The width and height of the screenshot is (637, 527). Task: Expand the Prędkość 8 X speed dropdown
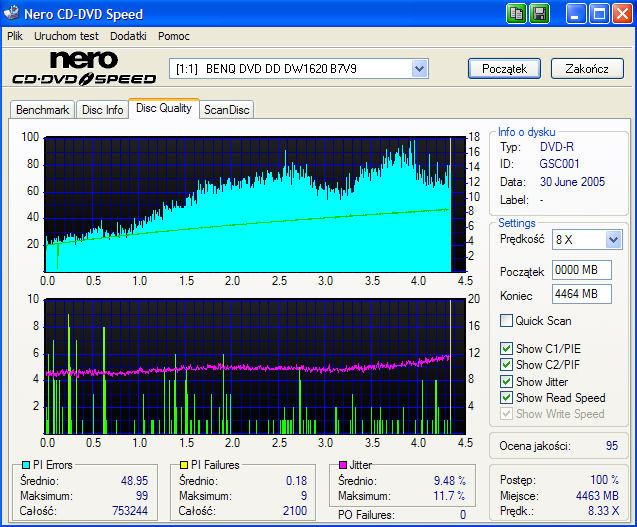[613, 240]
